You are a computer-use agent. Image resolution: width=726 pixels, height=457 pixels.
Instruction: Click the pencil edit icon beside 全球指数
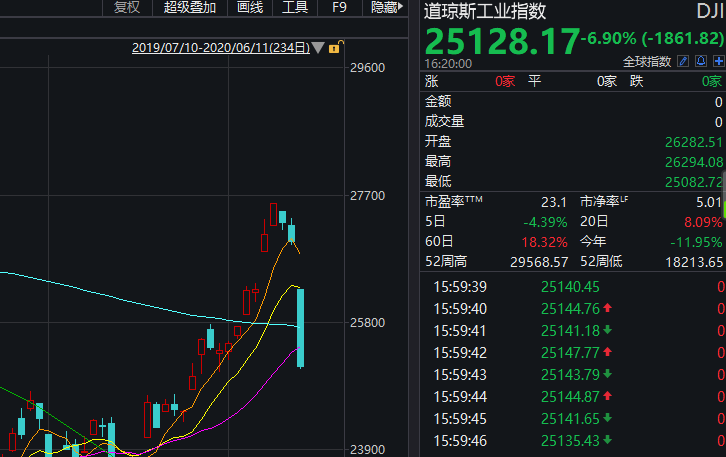pyautogui.click(x=683, y=61)
